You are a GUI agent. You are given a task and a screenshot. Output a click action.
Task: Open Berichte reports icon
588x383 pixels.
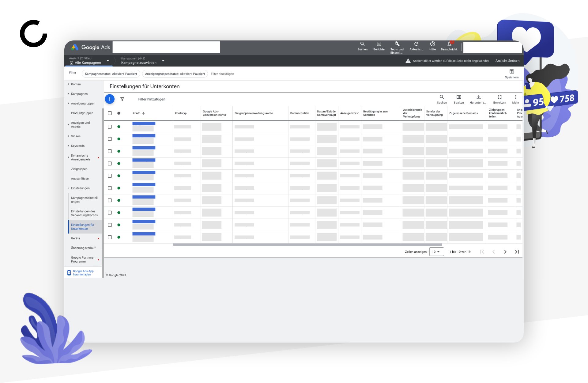[379, 44]
